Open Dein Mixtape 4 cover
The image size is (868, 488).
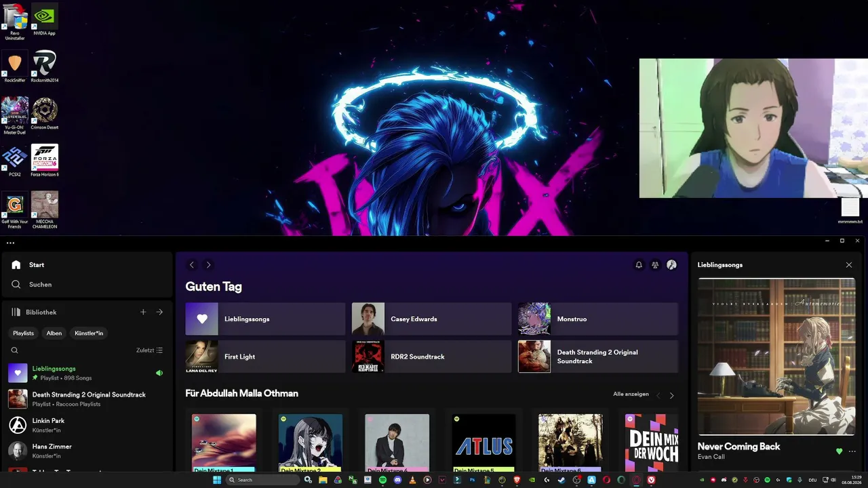click(397, 443)
